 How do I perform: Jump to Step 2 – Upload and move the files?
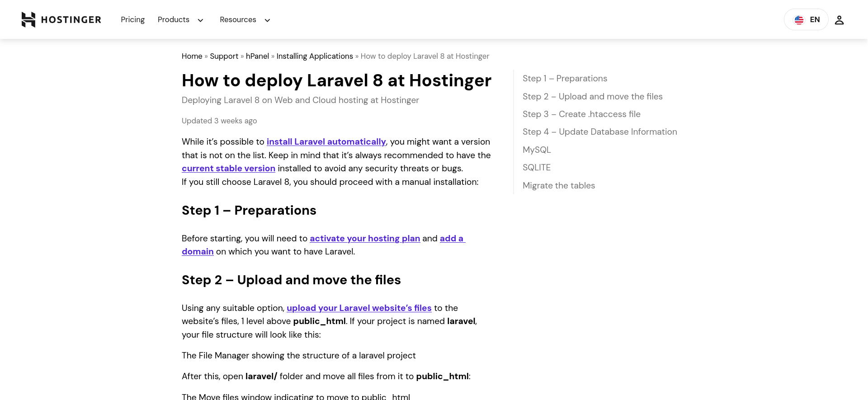pyautogui.click(x=592, y=96)
